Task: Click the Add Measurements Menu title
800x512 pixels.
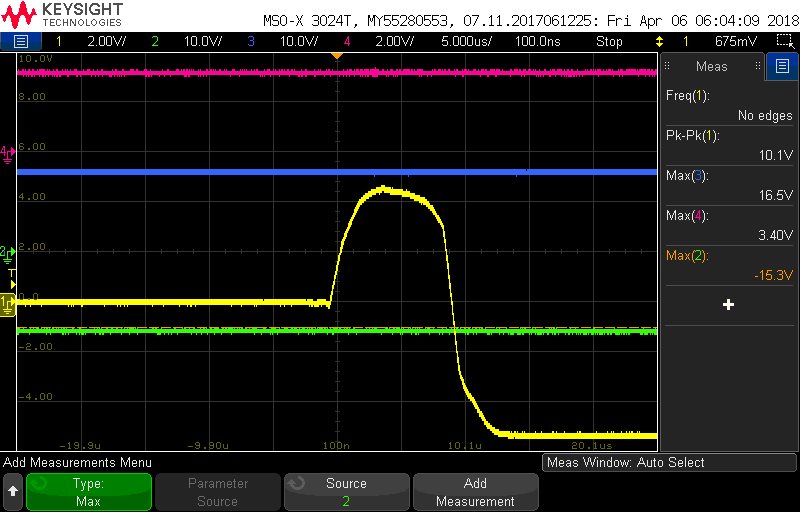Action: pos(77,463)
